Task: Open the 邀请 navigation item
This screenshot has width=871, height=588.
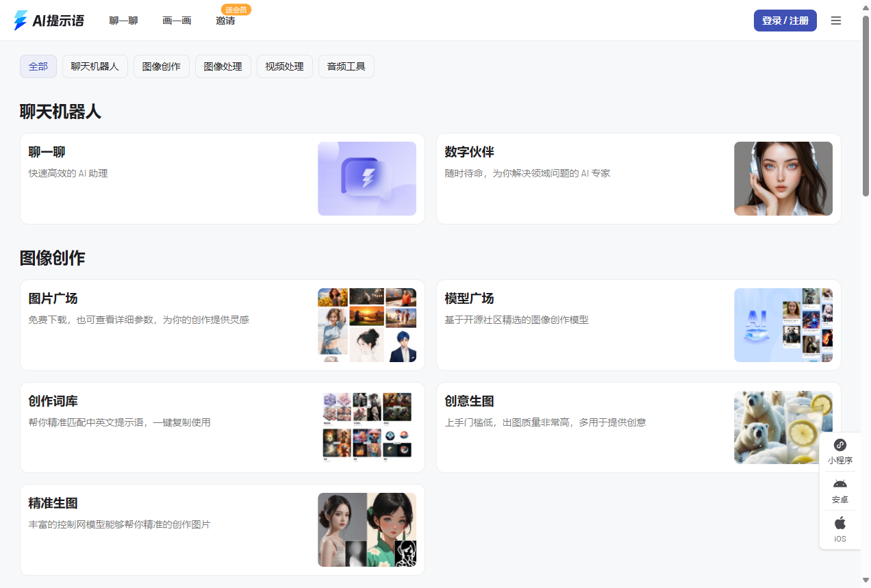Action: point(225,21)
